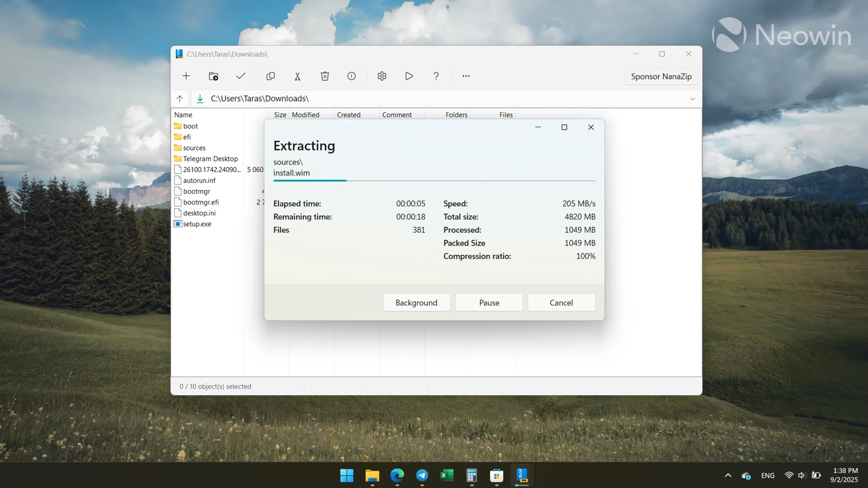This screenshot has height=488, width=868.
Task: Expand the address bar history dropdown
Action: 692,99
